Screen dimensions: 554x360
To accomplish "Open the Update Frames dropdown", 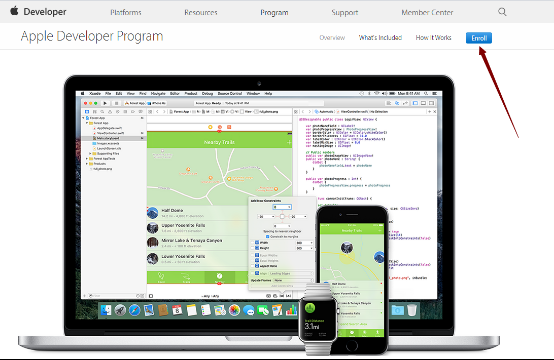I will pos(293,280).
